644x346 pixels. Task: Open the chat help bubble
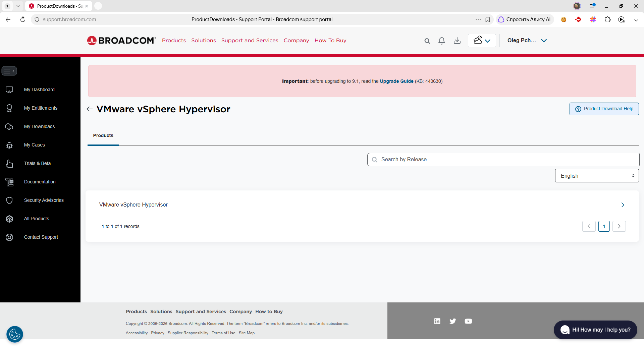(595, 330)
